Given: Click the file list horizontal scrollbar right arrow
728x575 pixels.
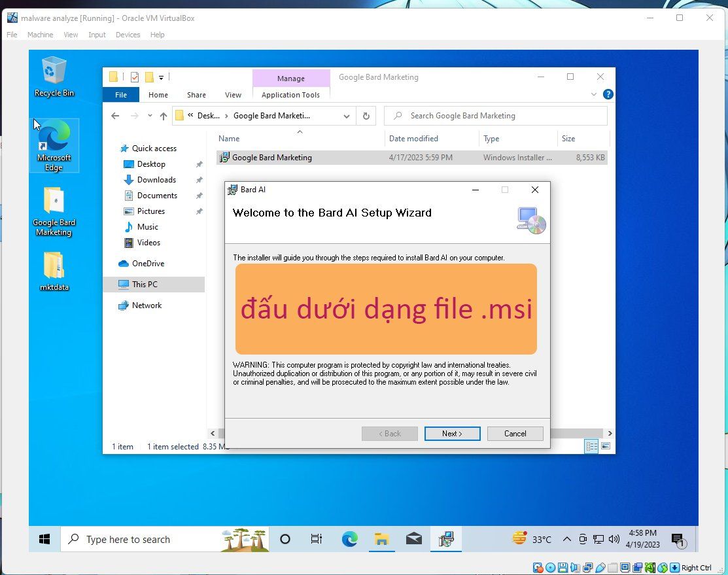Looking at the screenshot, I should coord(610,433).
